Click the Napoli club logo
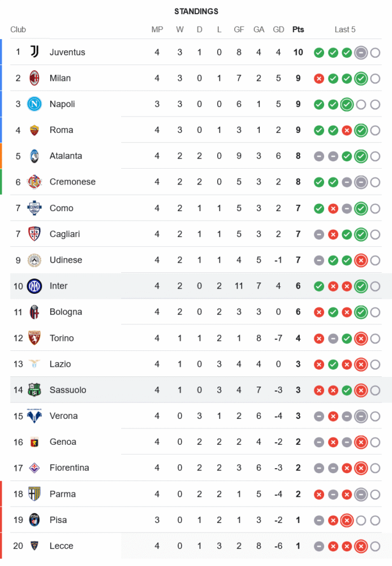The image size is (392, 566). 35,104
